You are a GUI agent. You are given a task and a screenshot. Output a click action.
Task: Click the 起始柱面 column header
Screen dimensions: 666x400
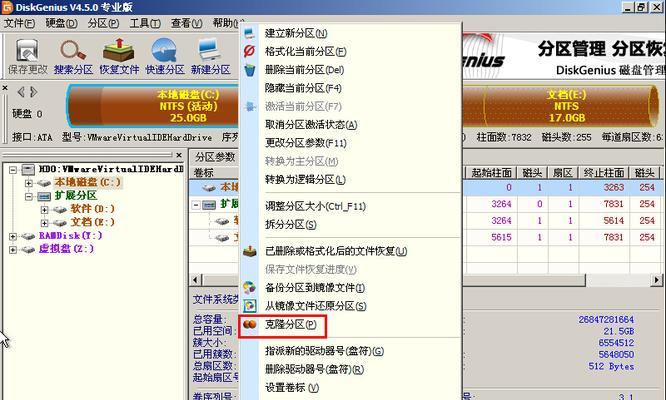(492, 172)
